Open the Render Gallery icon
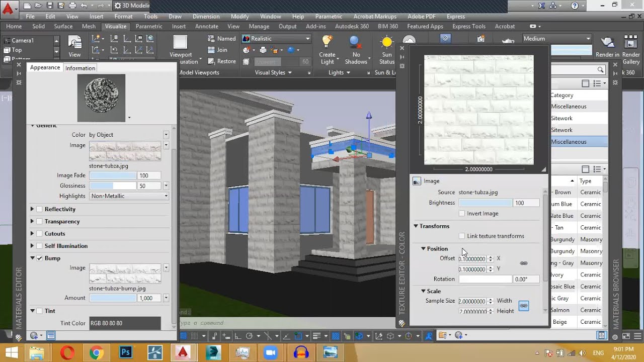Viewport: 644px width, 362px height. [x=631, y=43]
